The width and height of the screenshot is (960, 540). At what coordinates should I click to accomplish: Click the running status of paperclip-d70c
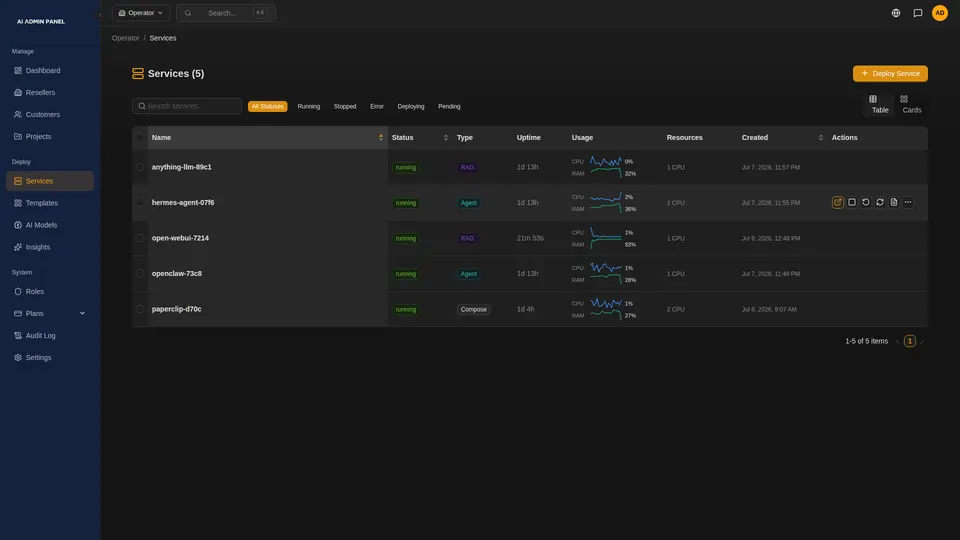[405, 309]
